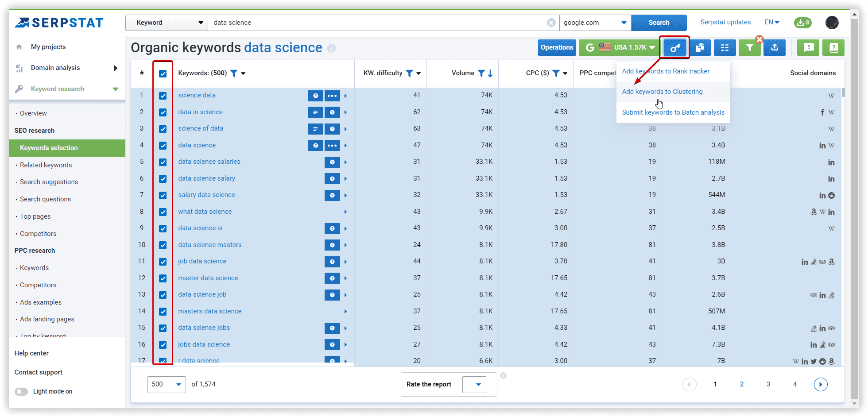Clear the search field with X icon
Viewport: 868px width, 417px height.
pos(551,23)
